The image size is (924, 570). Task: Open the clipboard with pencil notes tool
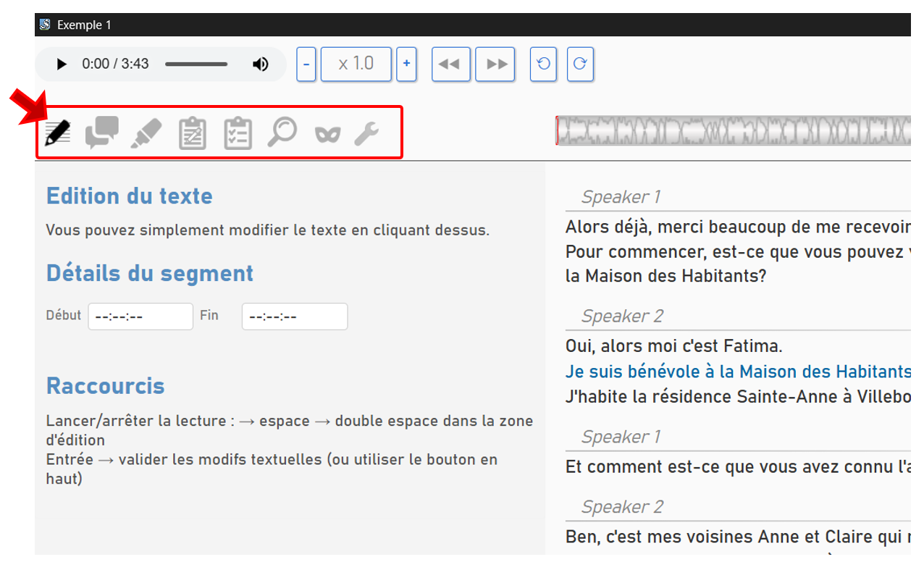(x=192, y=133)
